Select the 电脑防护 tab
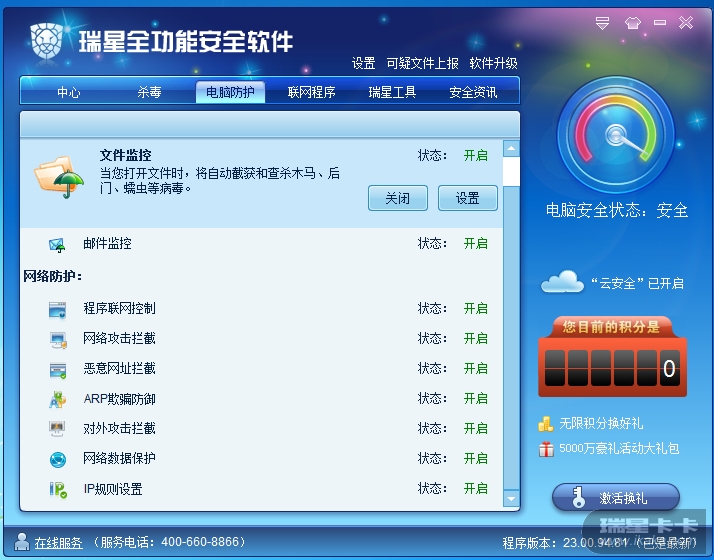 pos(230,92)
